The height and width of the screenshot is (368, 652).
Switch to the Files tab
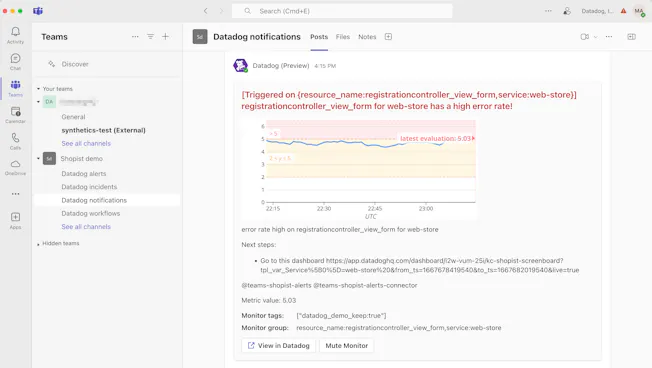[343, 37]
